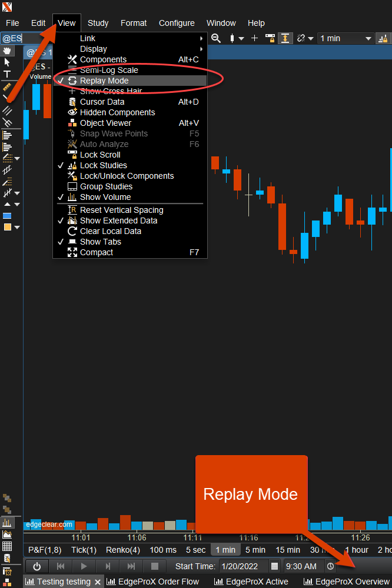The image size is (392, 588).
Task: Select the volume profile tool in sidebar
Action: [x=7, y=135]
